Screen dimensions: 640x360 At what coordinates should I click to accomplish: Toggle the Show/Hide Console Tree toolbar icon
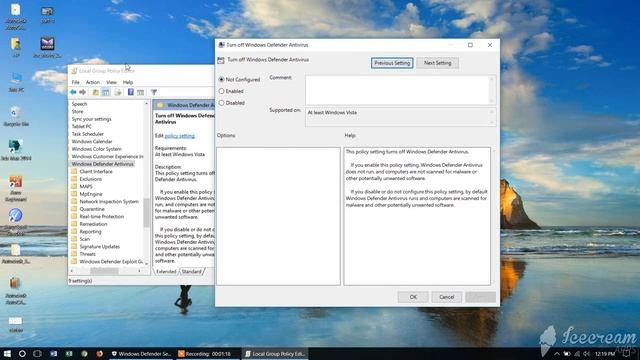click(x=106, y=92)
